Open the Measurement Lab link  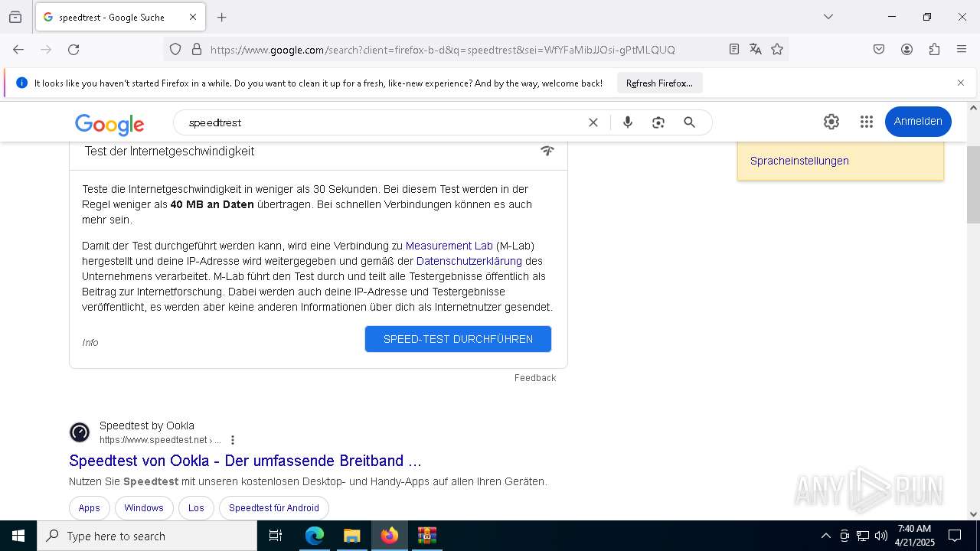pyautogui.click(x=449, y=246)
